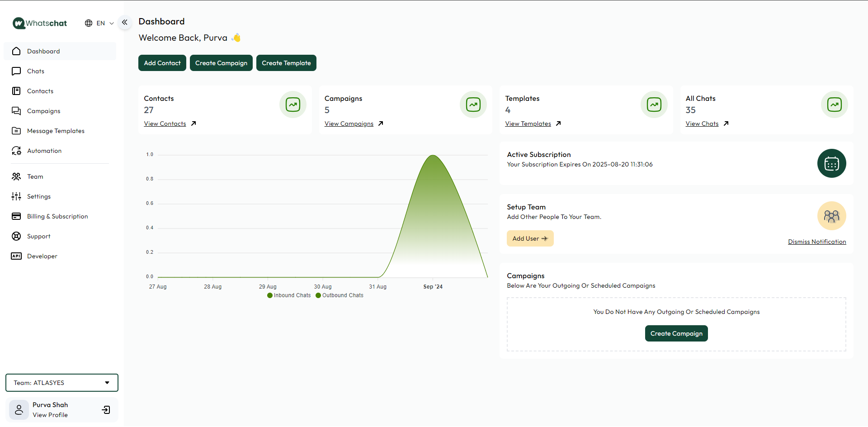This screenshot has height=427, width=868.
Task: Click the Message Templates folder icon
Action: click(16, 131)
